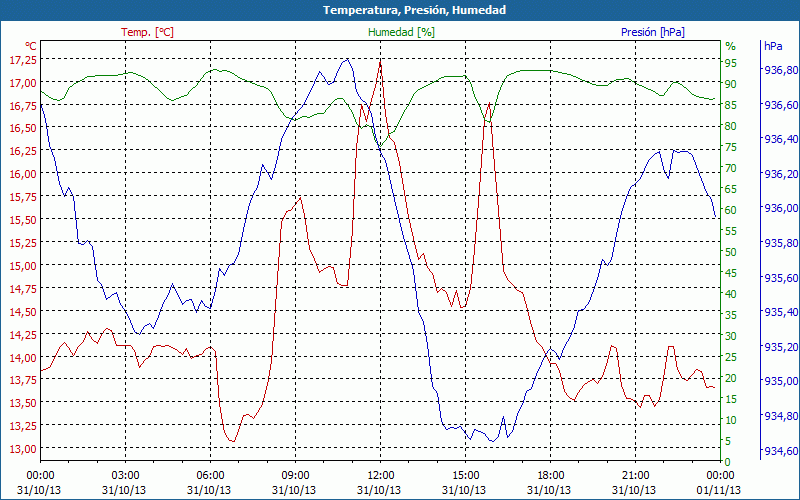The width and height of the screenshot is (800, 500).
Task: Click humidity axis value "35"
Action: click(731, 315)
